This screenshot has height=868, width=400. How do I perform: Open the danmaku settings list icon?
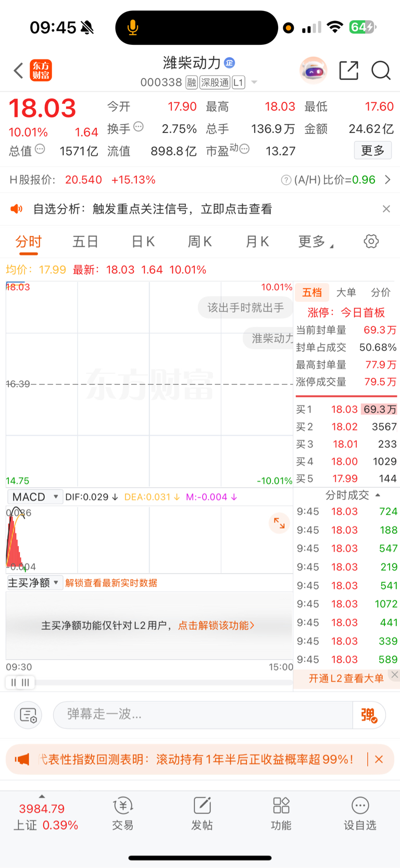click(28, 715)
